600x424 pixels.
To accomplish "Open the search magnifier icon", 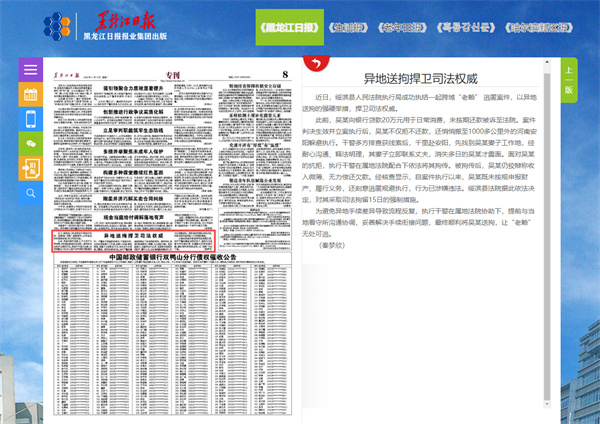I will pos(31,192).
